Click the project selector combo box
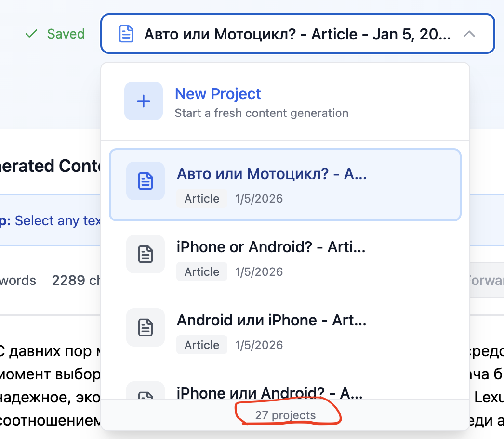 [x=297, y=34]
